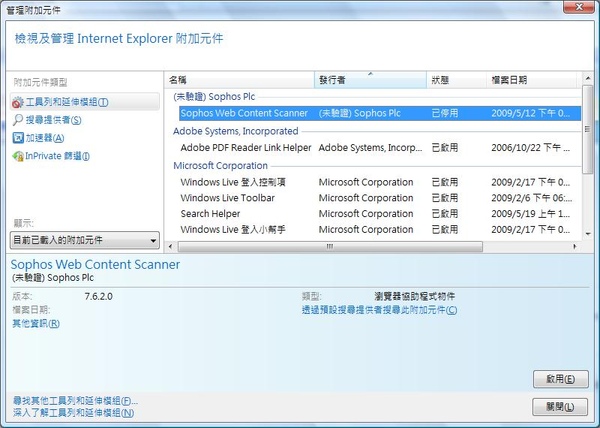Click the vertical scrollbar up arrow
The width and height of the screenshot is (600, 428).
(588, 78)
